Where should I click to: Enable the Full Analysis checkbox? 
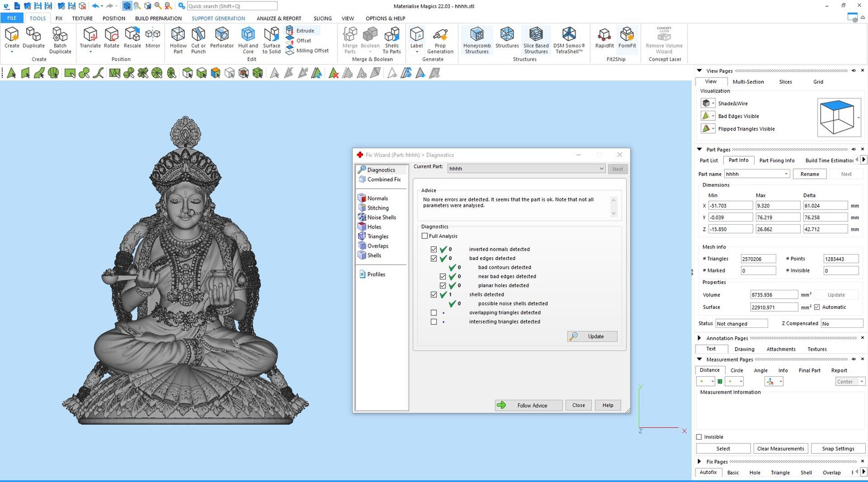coord(425,236)
